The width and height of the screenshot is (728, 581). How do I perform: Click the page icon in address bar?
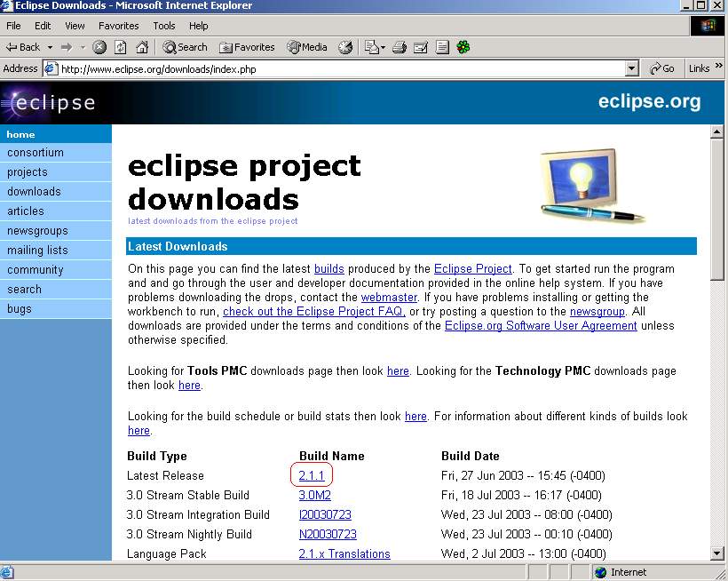click(51, 68)
